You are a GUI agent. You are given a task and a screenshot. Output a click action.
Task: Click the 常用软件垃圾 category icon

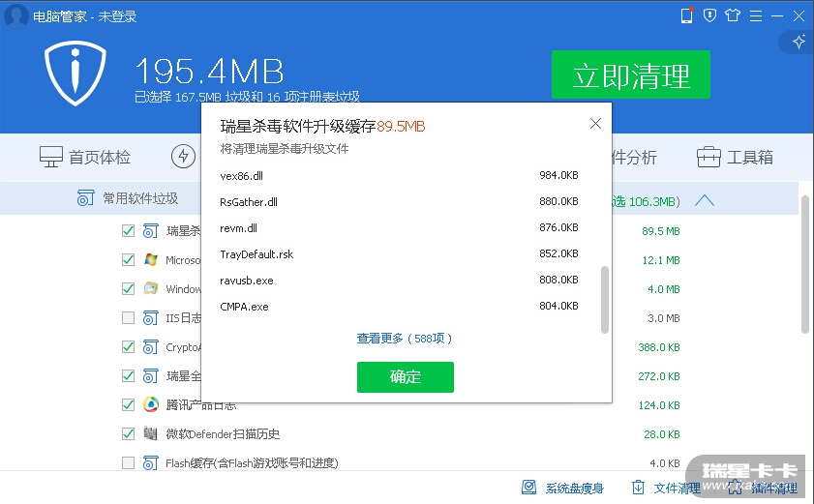[85, 197]
